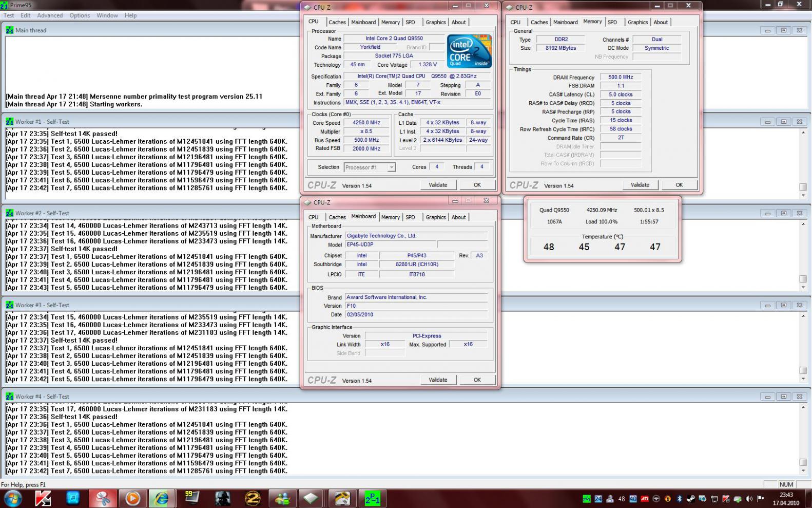Click the network tray icon

pyautogui.click(x=714, y=499)
